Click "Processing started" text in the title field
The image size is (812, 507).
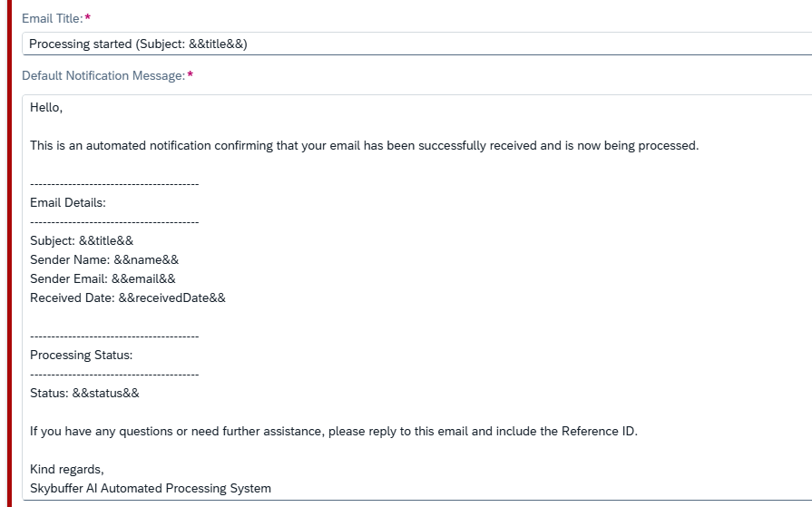click(x=82, y=44)
